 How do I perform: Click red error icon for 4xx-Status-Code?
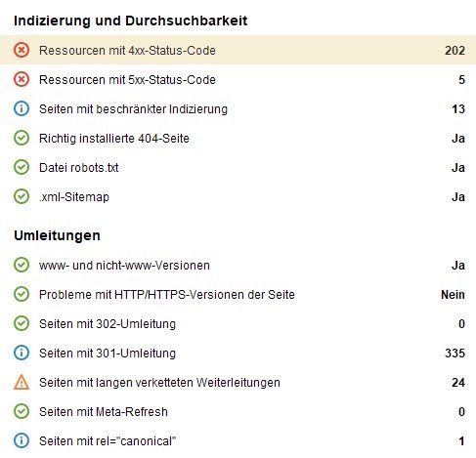pyautogui.click(x=22, y=50)
